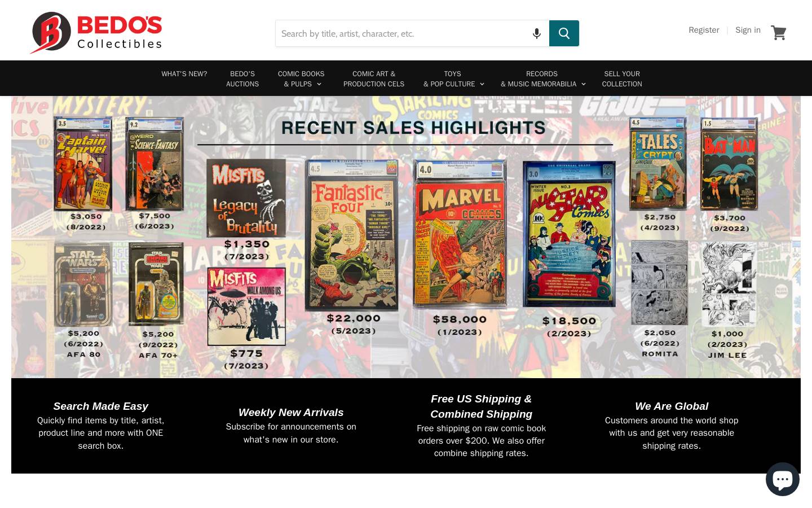Click the $7,500 price label
Viewport: 812px width, 508px height.
155,216
